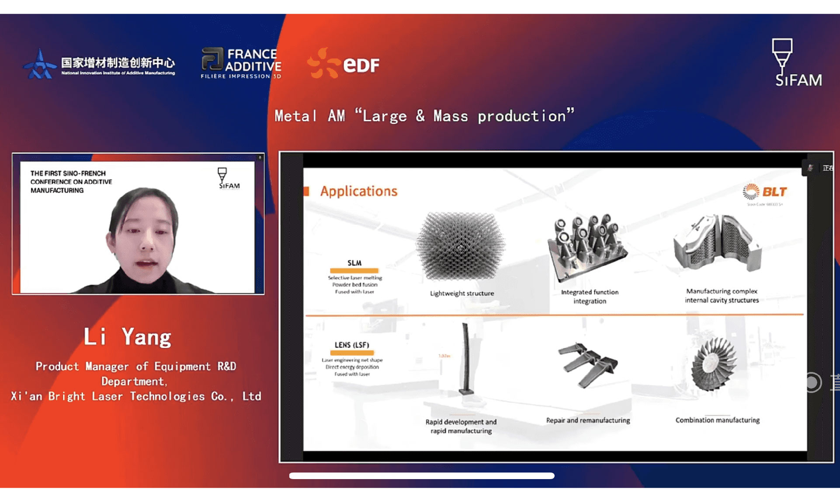Click the National Innovation Institute star logo
This screenshot has width=840, height=504.
(40, 64)
